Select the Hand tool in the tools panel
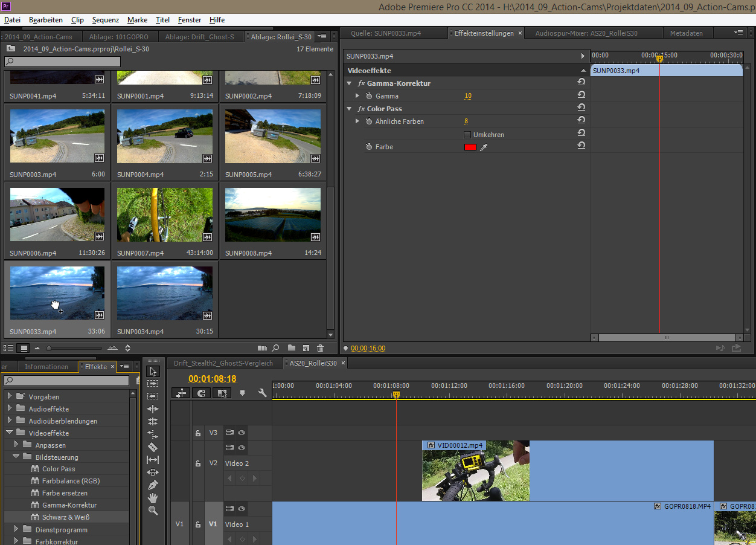This screenshot has height=545, width=756. (153, 498)
